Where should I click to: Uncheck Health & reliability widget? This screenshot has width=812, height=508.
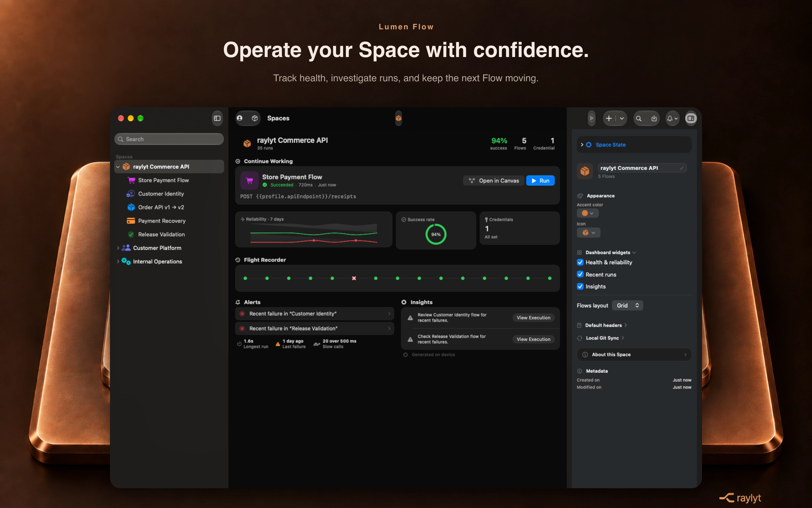coord(580,262)
